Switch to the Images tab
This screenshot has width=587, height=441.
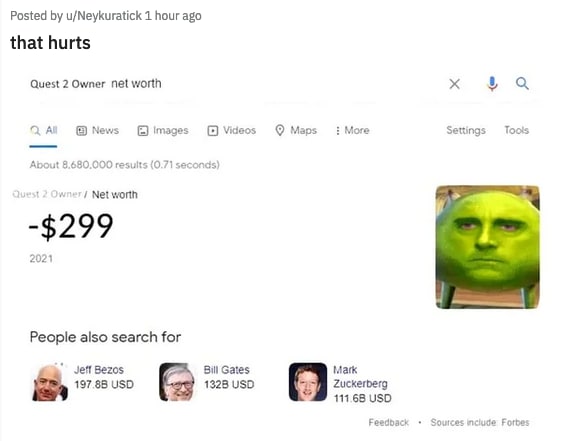[163, 130]
